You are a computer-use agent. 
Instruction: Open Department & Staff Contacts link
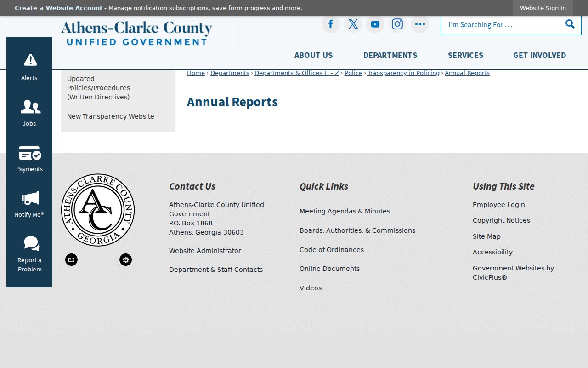pos(216,270)
